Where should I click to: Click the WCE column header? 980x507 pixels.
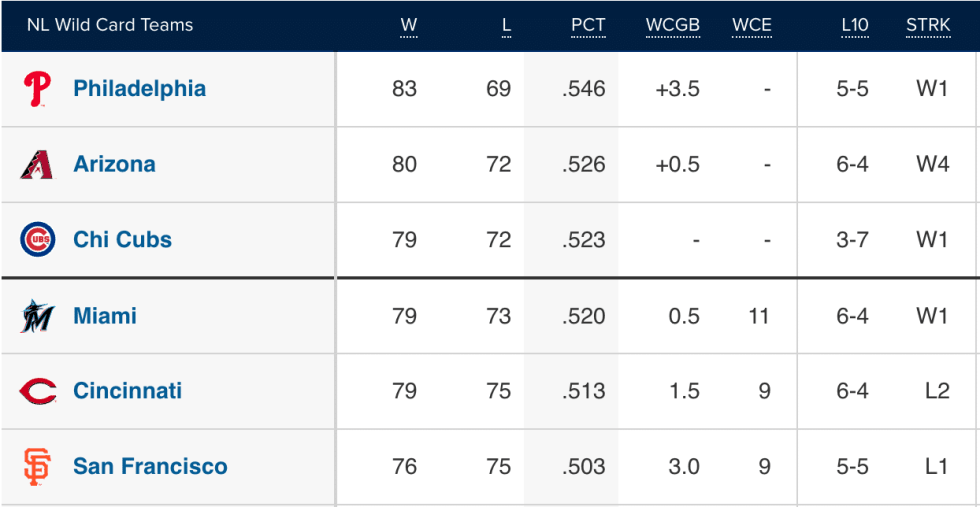752,26
